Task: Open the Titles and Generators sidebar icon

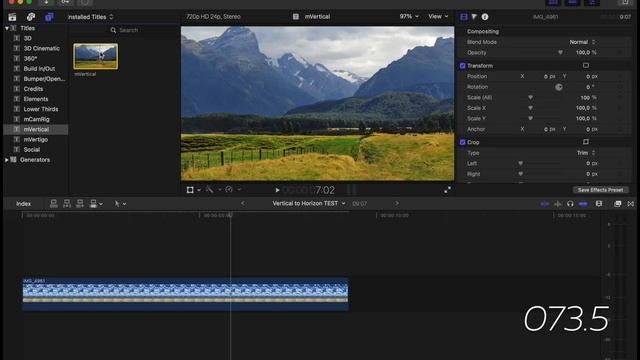Action: point(49,17)
